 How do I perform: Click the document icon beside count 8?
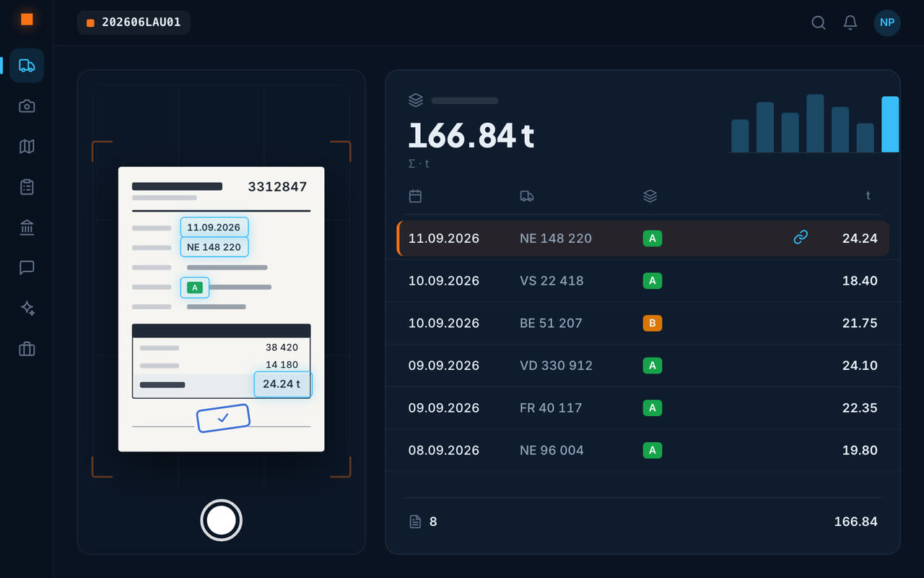[x=415, y=522]
